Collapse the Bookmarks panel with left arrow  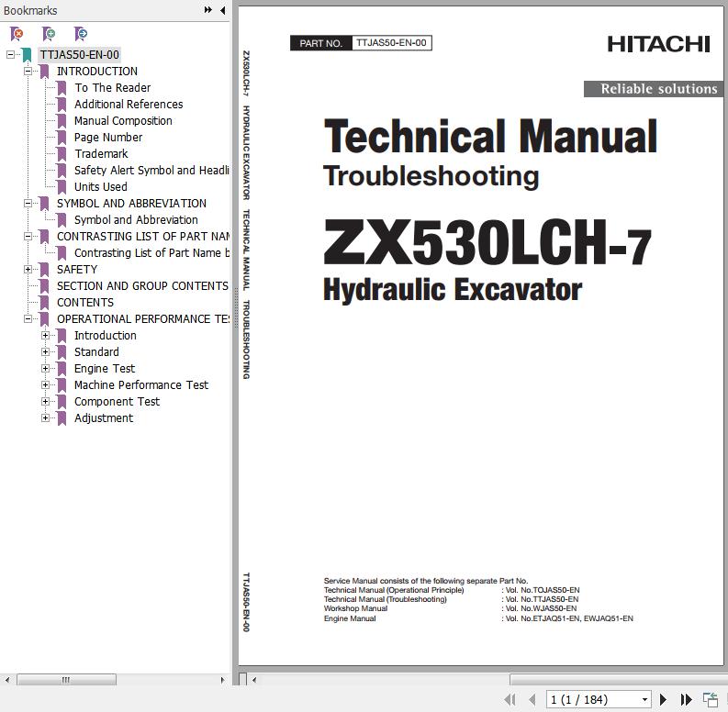pos(222,10)
